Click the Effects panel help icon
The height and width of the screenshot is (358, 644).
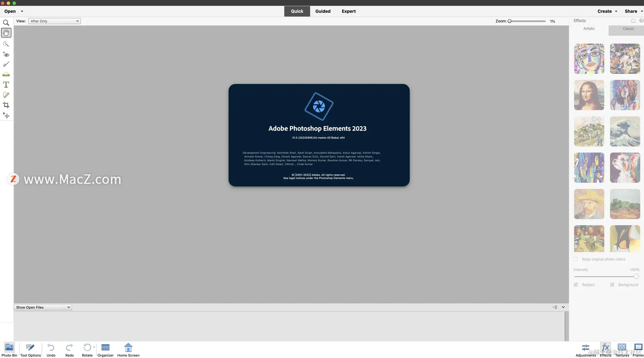641,20
